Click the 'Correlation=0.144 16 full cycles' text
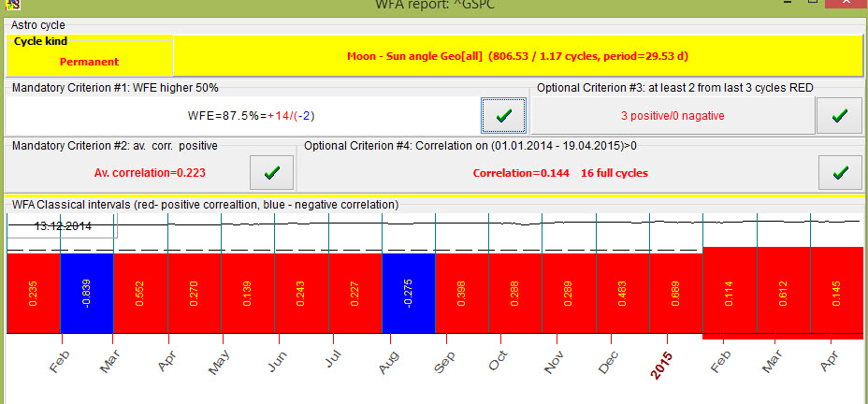 click(559, 173)
